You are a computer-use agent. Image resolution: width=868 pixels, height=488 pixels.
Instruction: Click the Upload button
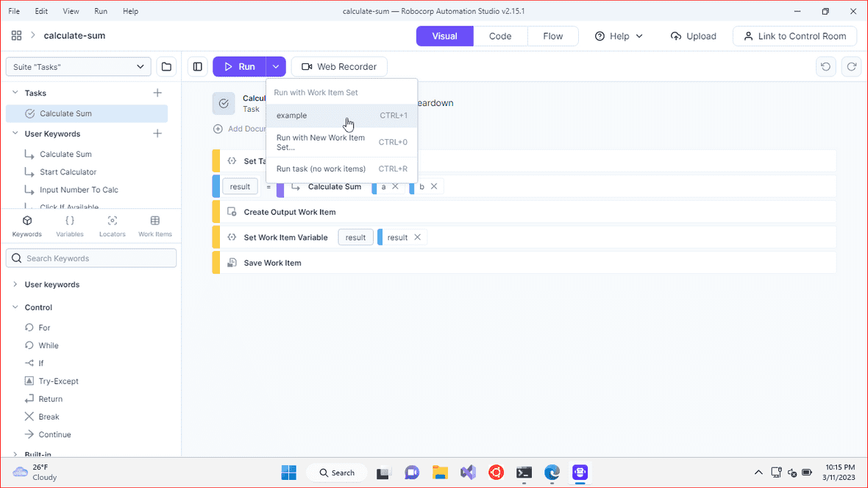pyautogui.click(x=693, y=35)
